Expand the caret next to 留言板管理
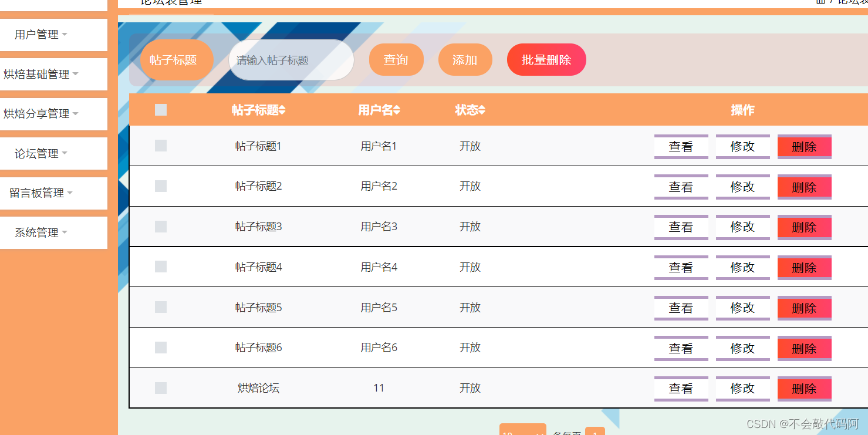This screenshot has width=868, height=435. pyautogui.click(x=70, y=193)
